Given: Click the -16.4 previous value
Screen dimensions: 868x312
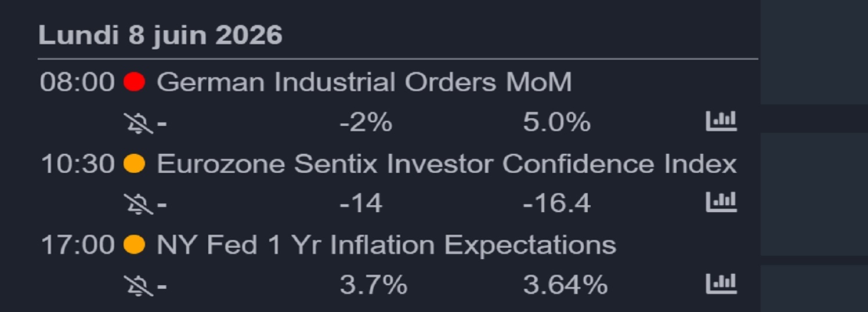Looking at the screenshot, I should pyautogui.click(x=557, y=204).
